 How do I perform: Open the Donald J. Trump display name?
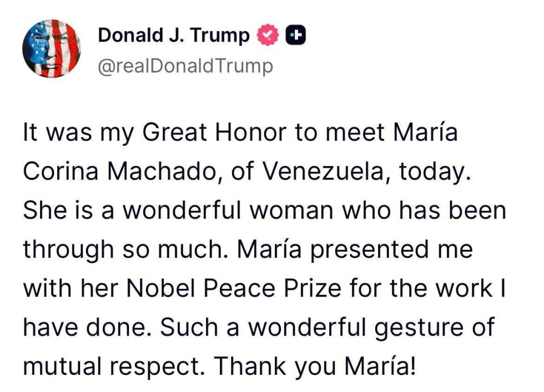tap(174, 35)
